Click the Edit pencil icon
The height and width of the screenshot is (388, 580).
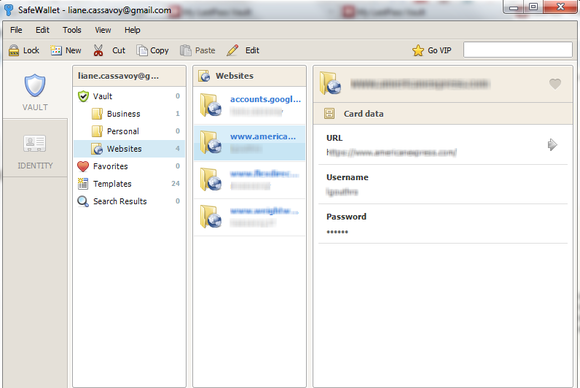[232, 50]
